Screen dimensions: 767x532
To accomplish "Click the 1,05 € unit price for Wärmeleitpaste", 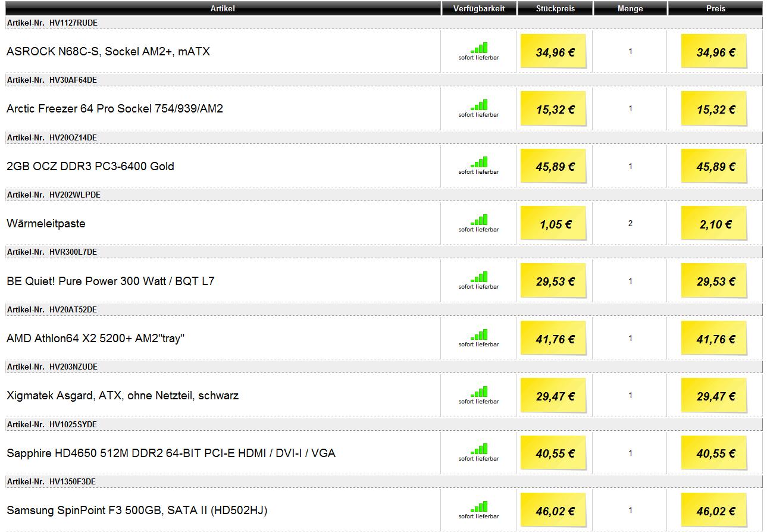I will 555,224.
